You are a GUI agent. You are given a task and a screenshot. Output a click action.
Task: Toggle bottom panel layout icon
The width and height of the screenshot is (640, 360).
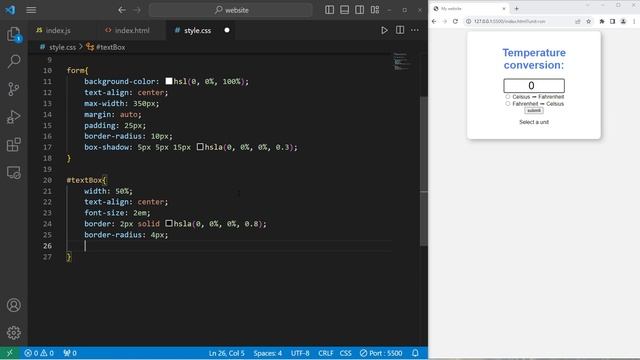[x=344, y=10]
